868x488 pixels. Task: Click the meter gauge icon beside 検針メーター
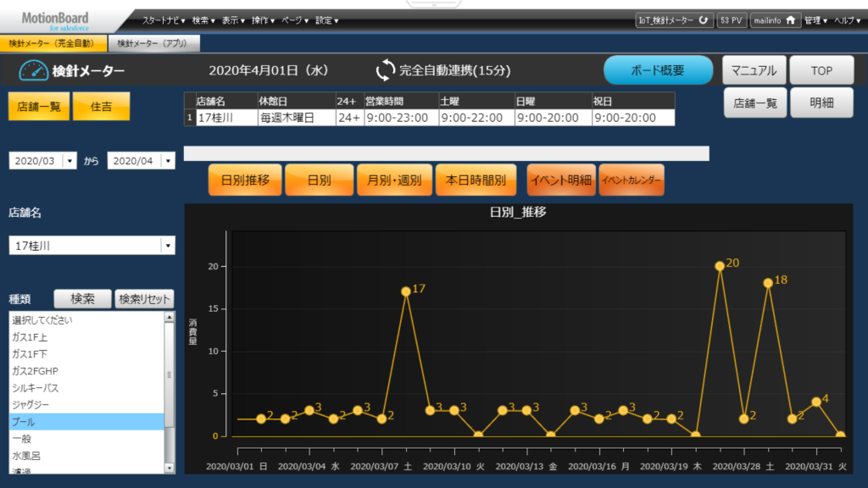[34, 70]
